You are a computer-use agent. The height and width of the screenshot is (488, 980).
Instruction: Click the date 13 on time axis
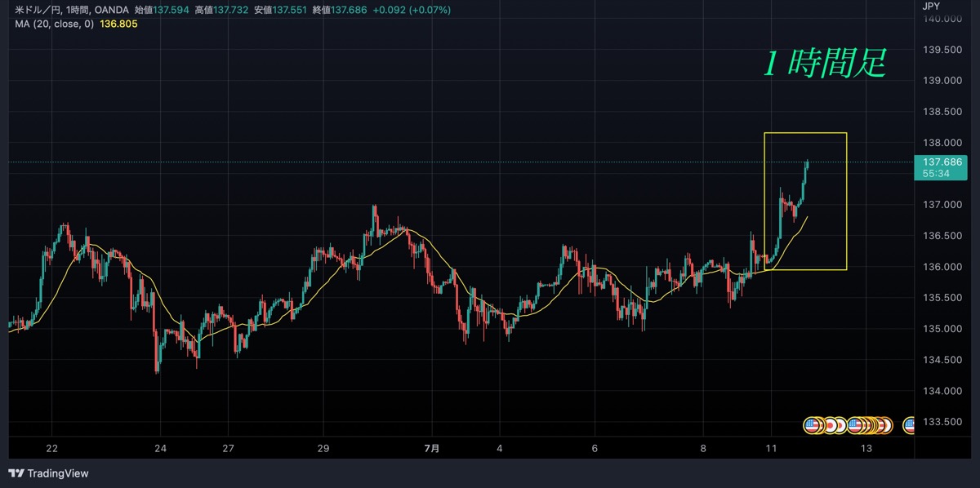point(866,448)
